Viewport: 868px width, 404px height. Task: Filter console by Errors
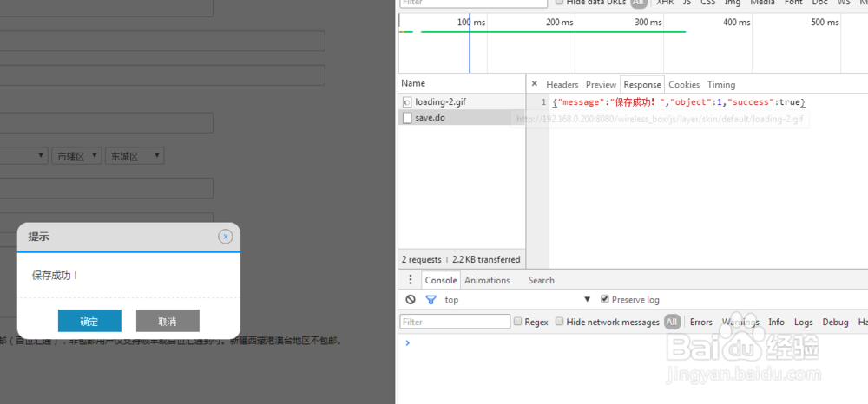(x=700, y=322)
